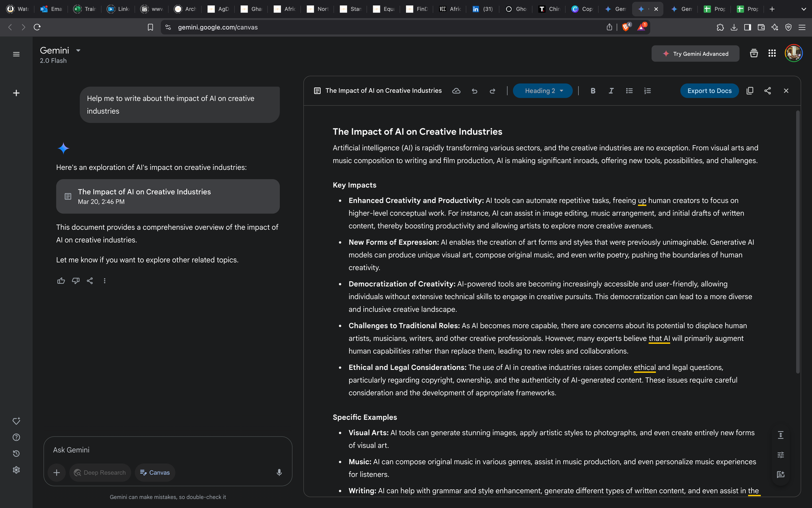Toggle Deep Research mode
The height and width of the screenshot is (508, 812).
(100, 473)
